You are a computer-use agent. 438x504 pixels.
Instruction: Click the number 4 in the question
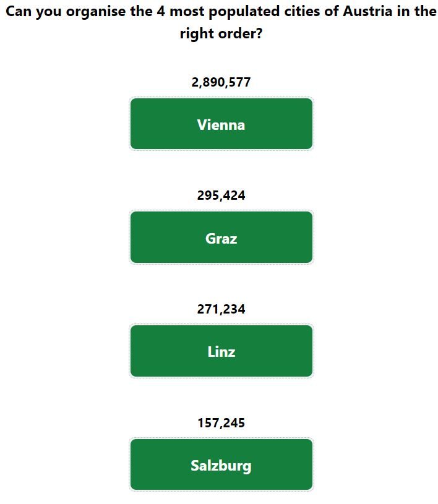point(160,11)
